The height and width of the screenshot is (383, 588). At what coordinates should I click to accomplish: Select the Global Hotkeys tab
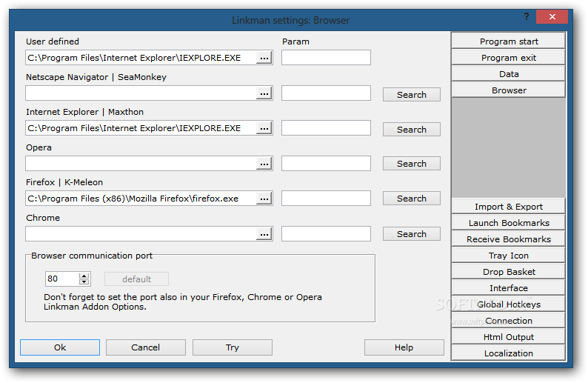509,304
